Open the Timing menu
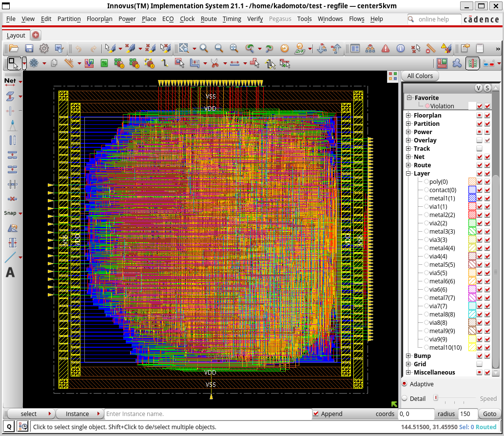 (x=232, y=19)
